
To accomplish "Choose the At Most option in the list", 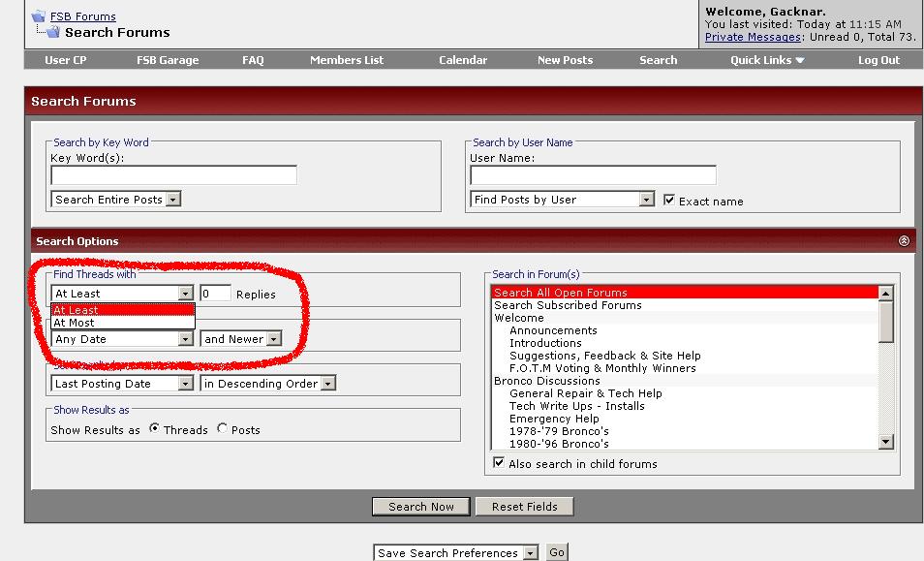I will click(x=123, y=323).
